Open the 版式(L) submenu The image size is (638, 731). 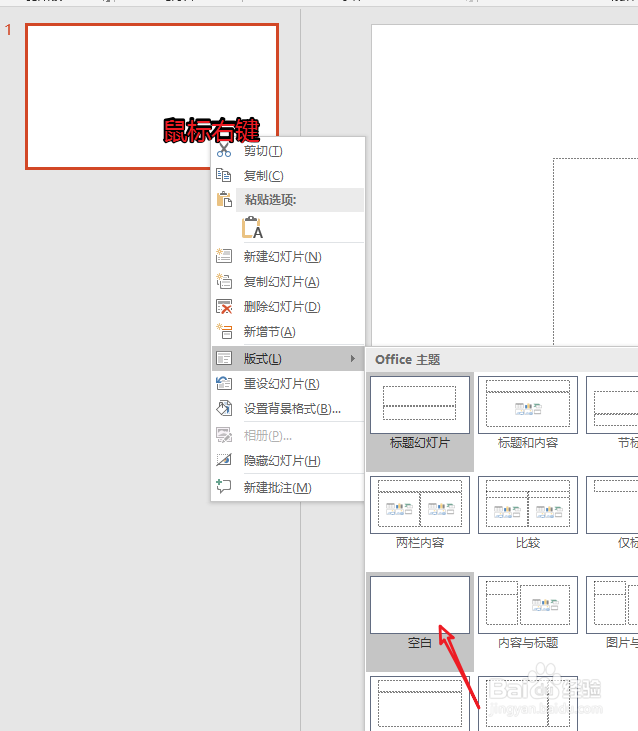tap(288, 359)
